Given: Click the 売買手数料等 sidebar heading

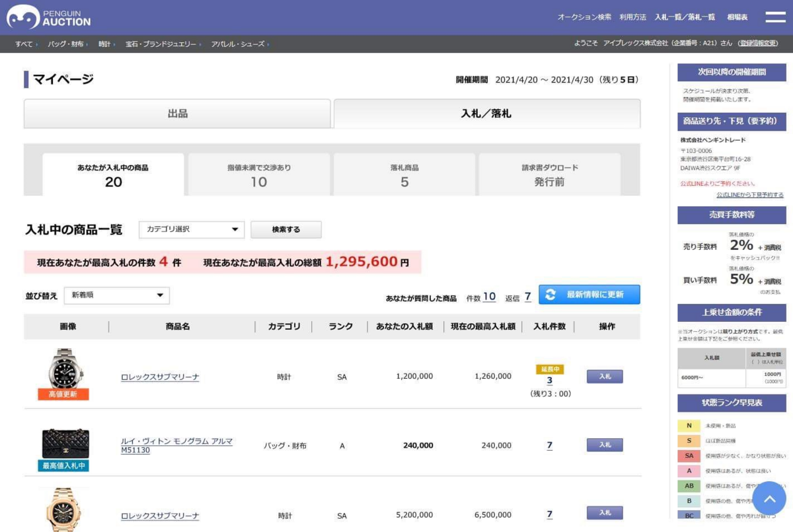Looking at the screenshot, I should [x=732, y=215].
